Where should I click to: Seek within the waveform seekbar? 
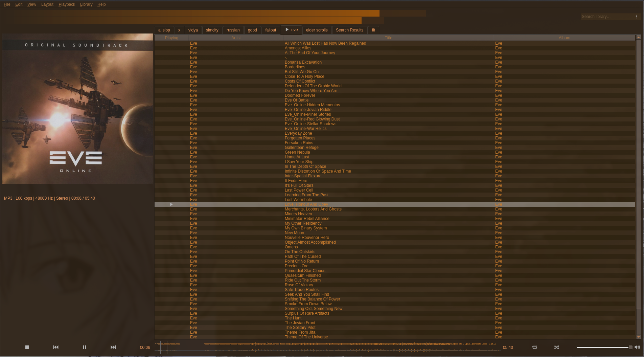click(327, 347)
